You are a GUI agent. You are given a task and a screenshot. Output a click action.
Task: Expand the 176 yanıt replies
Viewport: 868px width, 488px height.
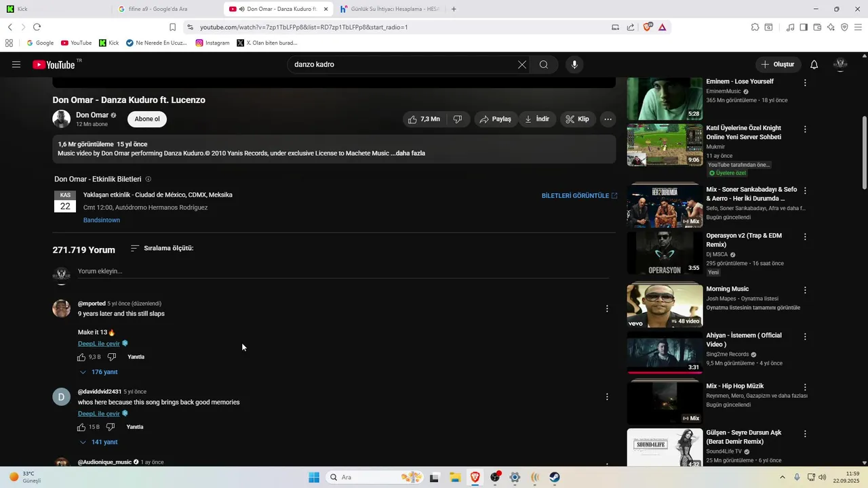click(99, 372)
